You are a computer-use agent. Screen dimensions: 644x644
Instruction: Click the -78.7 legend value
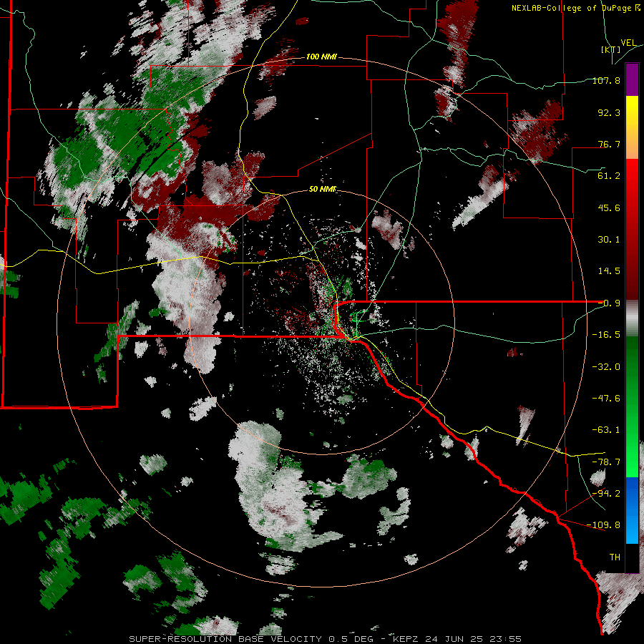[x=606, y=462]
